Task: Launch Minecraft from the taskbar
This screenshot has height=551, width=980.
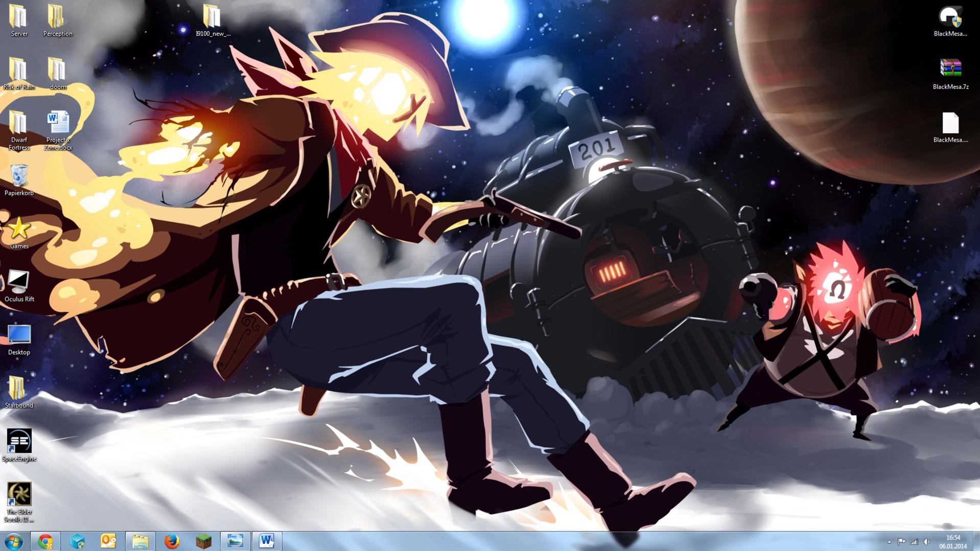Action: click(x=203, y=541)
